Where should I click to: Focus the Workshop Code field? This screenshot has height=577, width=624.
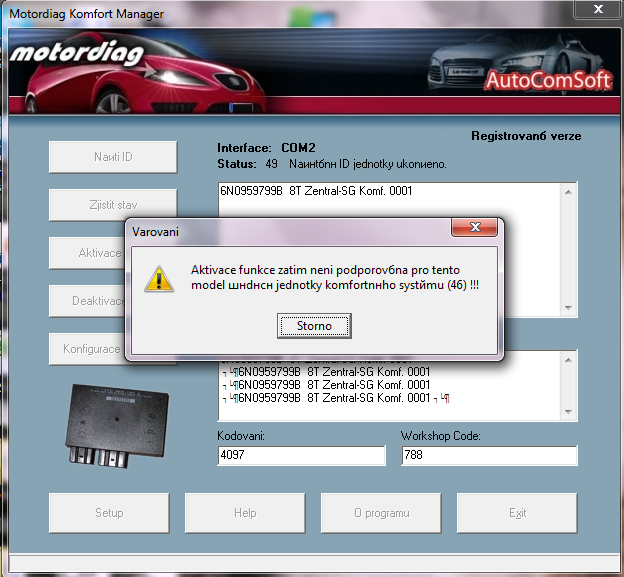(489, 456)
